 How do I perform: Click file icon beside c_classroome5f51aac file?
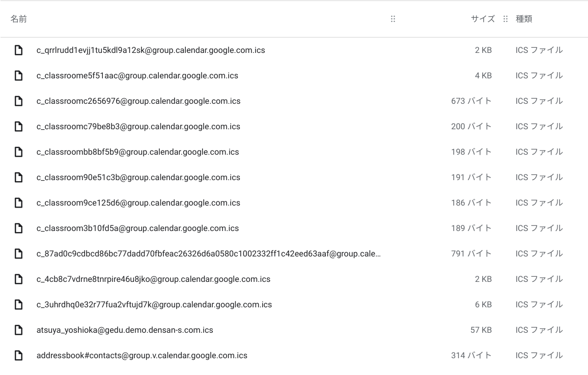tap(18, 76)
